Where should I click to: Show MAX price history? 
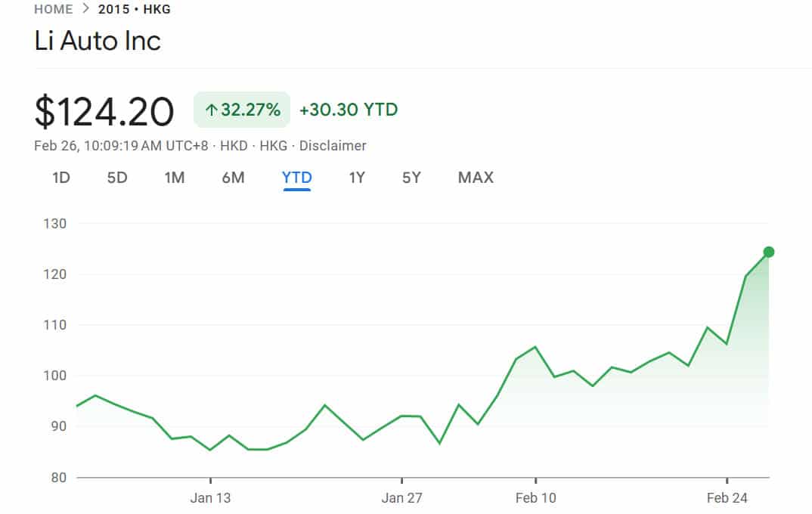[x=476, y=178]
